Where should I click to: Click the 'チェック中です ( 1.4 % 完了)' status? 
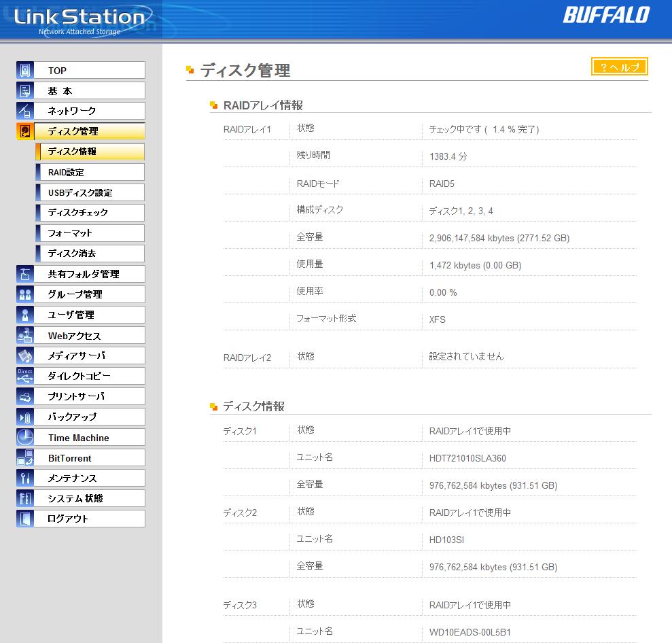484,129
